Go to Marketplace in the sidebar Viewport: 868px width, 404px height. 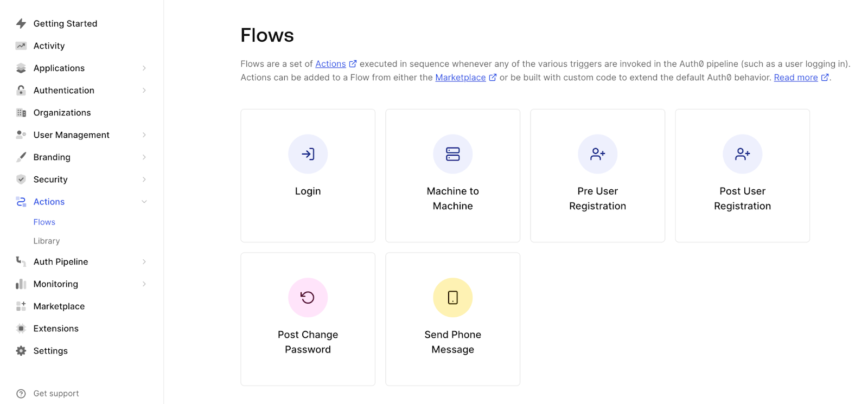tap(59, 306)
